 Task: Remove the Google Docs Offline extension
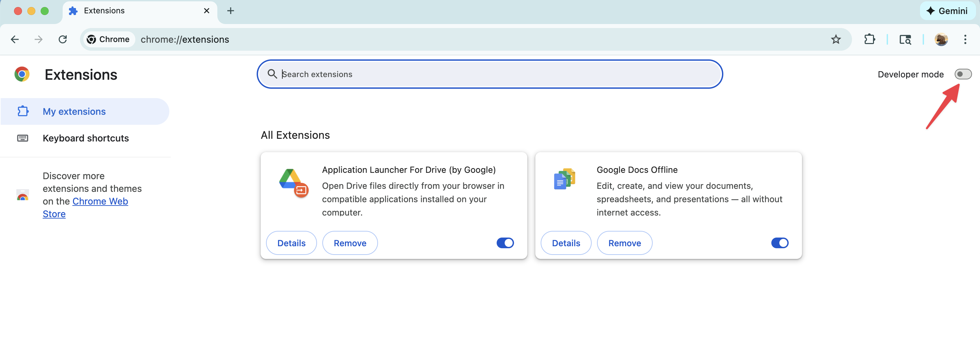(624, 243)
